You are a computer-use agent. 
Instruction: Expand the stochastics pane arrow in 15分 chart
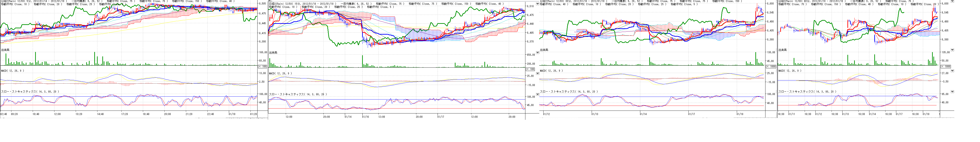(537, 94)
